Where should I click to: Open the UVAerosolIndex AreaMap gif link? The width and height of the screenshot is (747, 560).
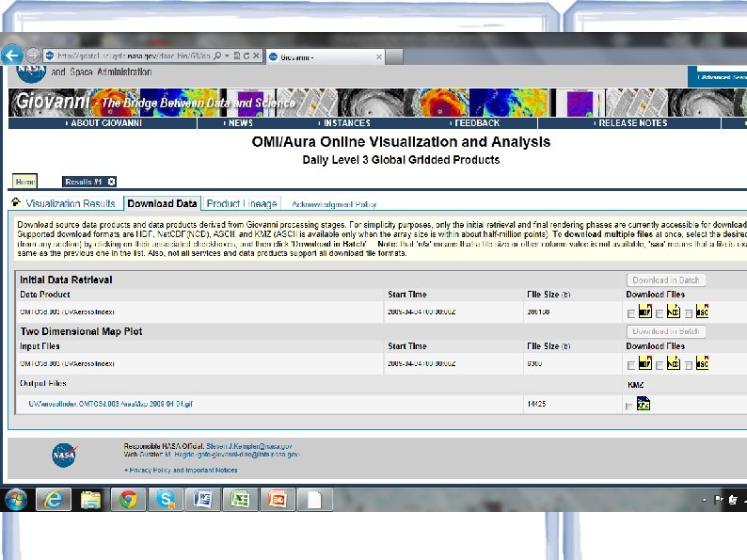pos(110,404)
